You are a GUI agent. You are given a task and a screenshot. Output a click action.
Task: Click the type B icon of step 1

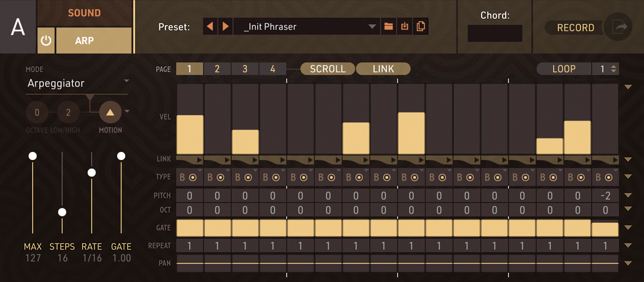[x=182, y=178]
